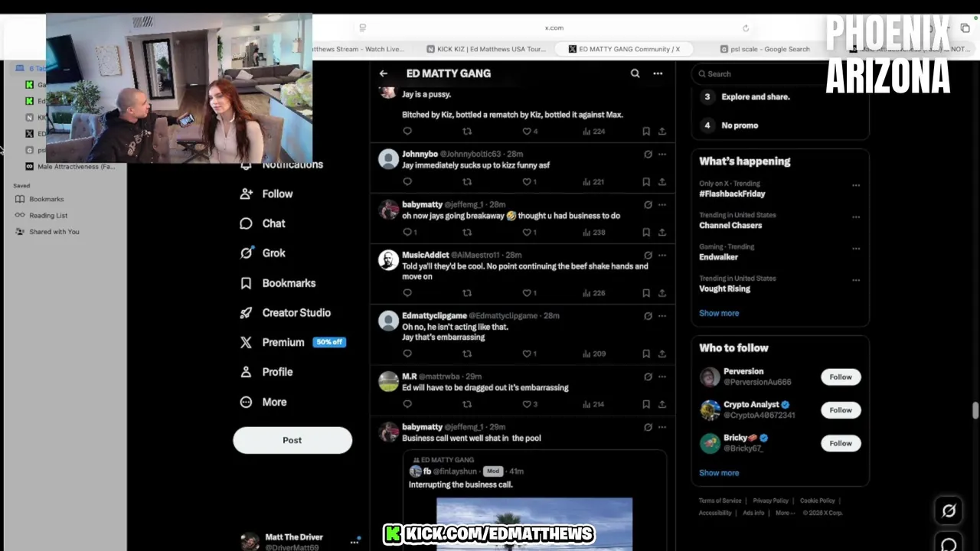
Task: Open Cookie Policy footer link
Action: [817, 500]
